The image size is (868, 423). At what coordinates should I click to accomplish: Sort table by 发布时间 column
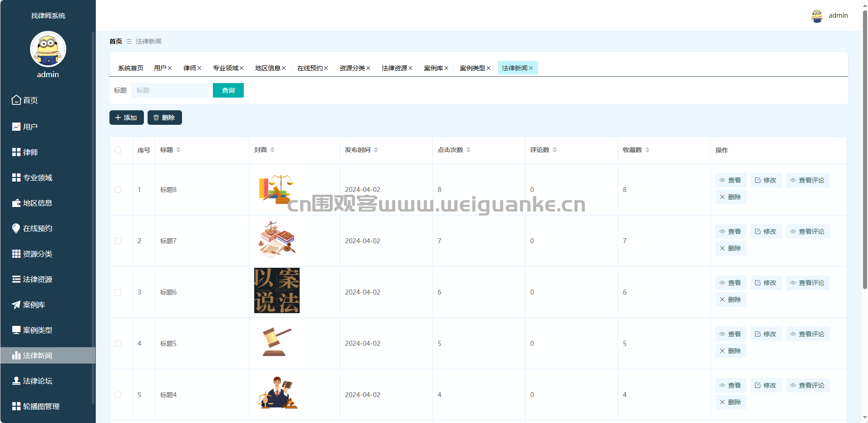376,150
